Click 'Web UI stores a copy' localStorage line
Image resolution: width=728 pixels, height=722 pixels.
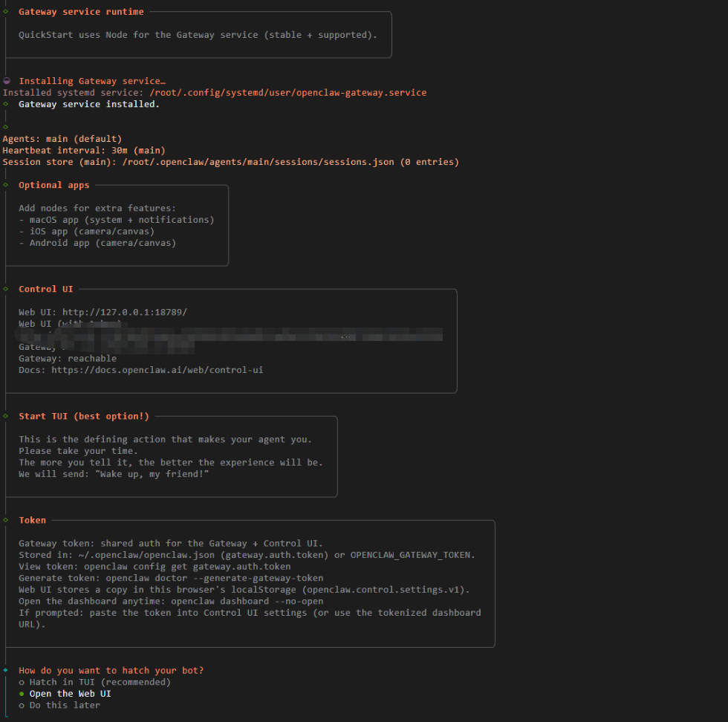[x=244, y=590]
